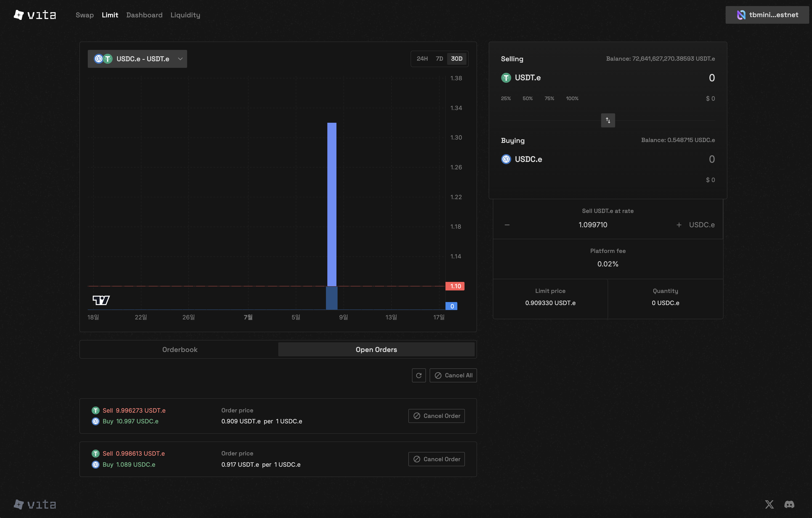
Task: Click the refresh icon above open orders
Action: 419,375
